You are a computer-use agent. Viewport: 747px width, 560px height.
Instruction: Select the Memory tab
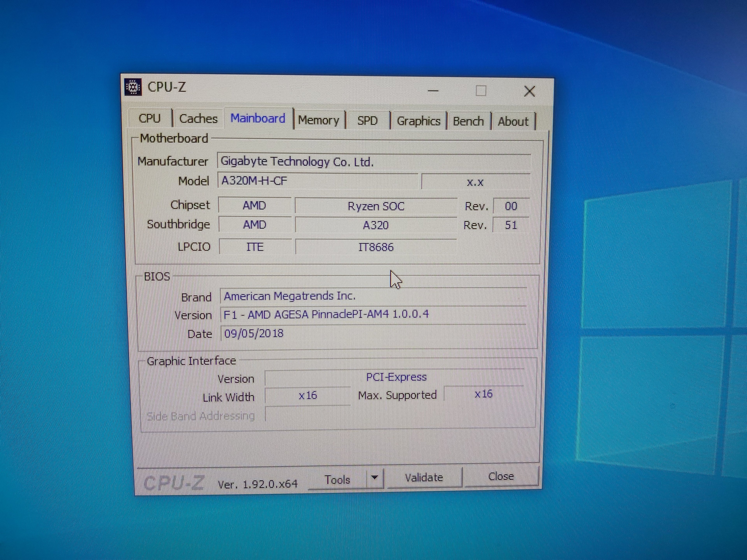tap(318, 120)
